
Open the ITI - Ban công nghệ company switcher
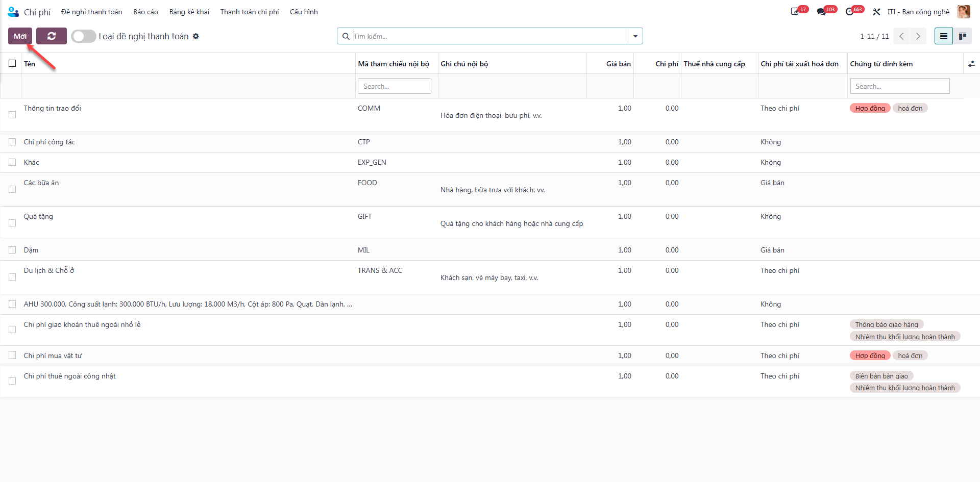pyautogui.click(x=918, y=12)
